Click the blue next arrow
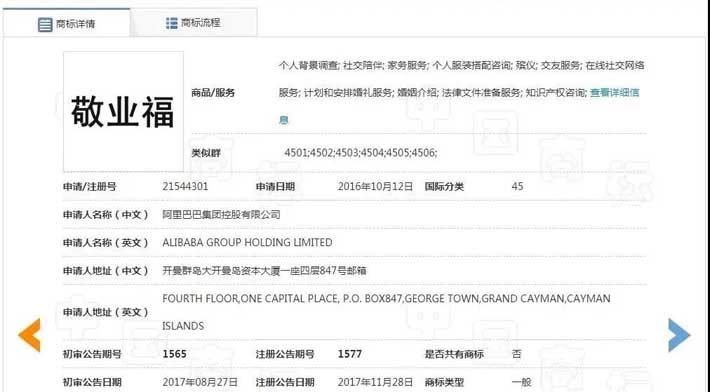The height and width of the screenshot is (392, 710). click(679, 335)
